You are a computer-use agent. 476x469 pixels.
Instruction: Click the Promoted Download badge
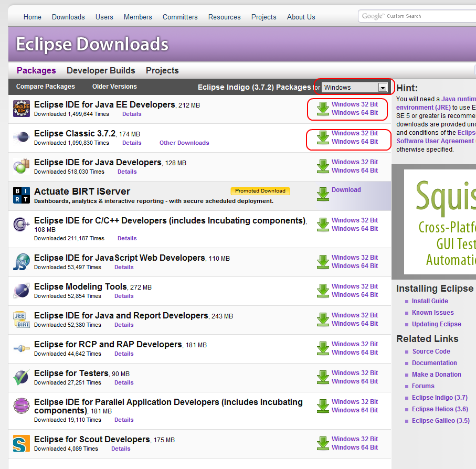(260, 191)
